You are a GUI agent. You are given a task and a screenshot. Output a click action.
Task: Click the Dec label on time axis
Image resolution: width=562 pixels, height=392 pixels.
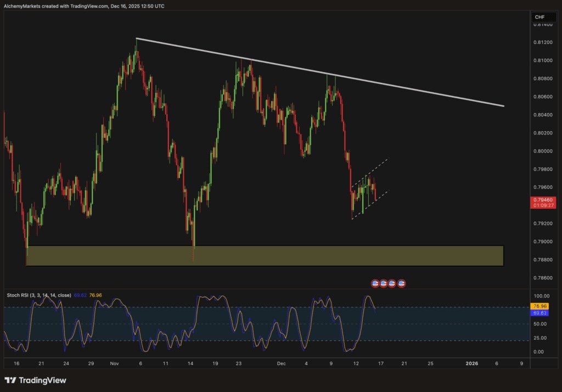pyautogui.click(x=281, y=363)
